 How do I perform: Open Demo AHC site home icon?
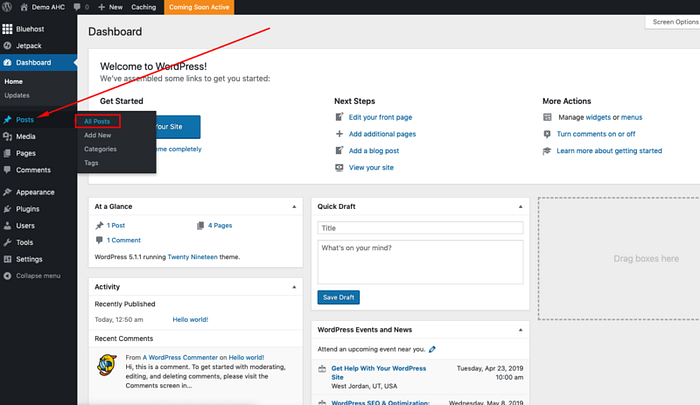[24, 7]
